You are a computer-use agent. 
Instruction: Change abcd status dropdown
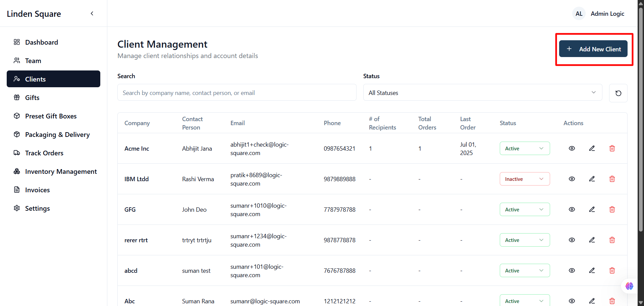525,270
